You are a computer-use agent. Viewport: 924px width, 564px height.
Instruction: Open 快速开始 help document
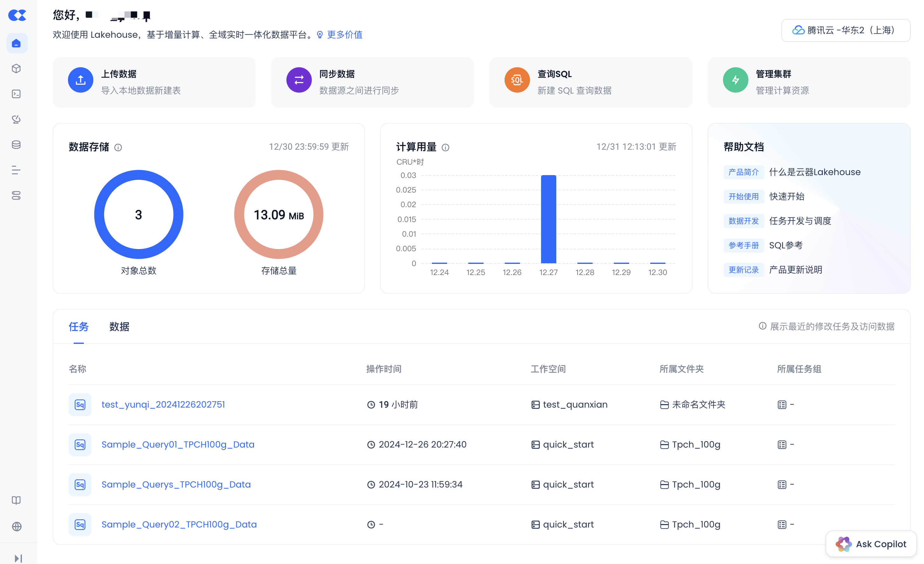[787, 196]
